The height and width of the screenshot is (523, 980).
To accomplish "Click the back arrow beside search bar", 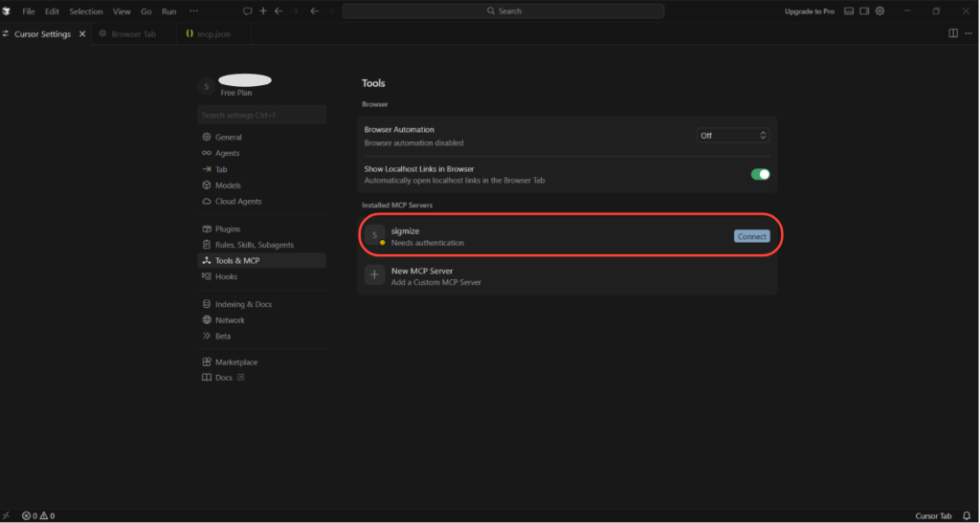I will pos(314,11).
